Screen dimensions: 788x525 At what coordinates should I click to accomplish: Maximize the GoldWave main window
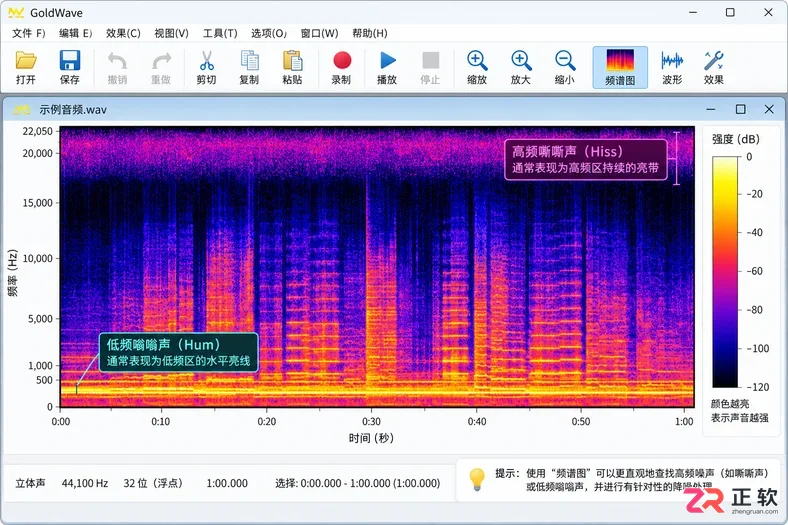coord(730,13)
